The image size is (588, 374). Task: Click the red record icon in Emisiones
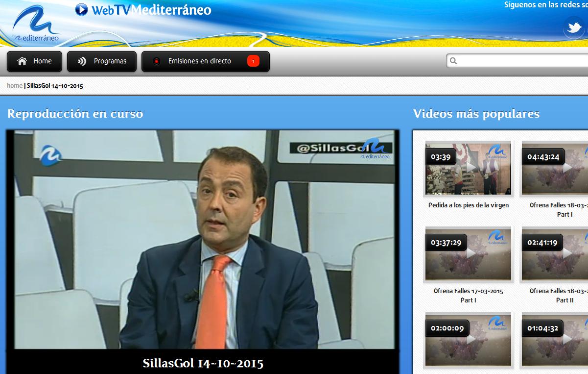click(x=157, y=61)
